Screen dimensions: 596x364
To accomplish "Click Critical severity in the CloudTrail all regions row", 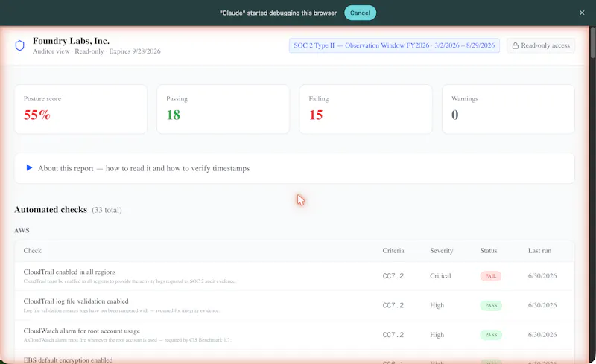I will pyautogui.click(x=440, y=276).
